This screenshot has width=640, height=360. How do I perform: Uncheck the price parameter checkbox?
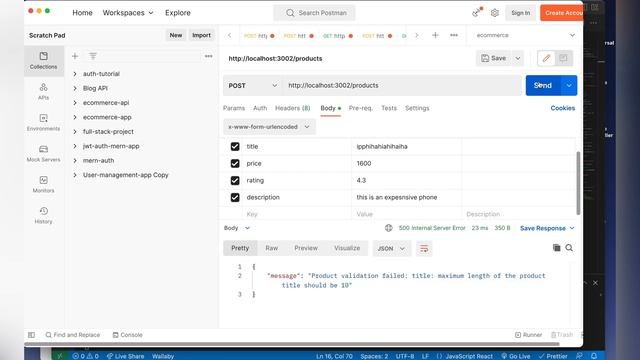(235, 163)
